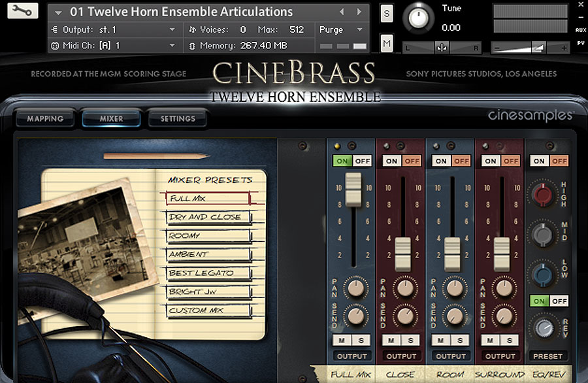Solo the Room channel
The image size is (588, 383).
coord(460,341)
